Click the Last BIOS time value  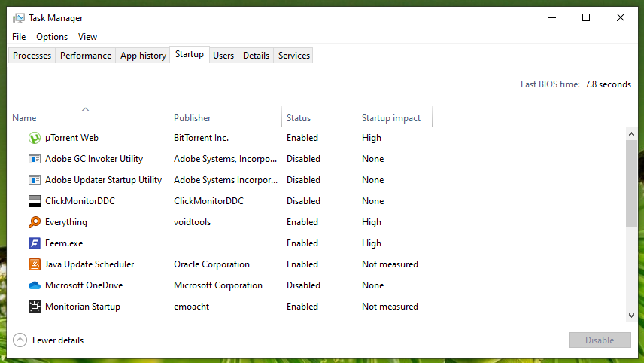[609, 84]
